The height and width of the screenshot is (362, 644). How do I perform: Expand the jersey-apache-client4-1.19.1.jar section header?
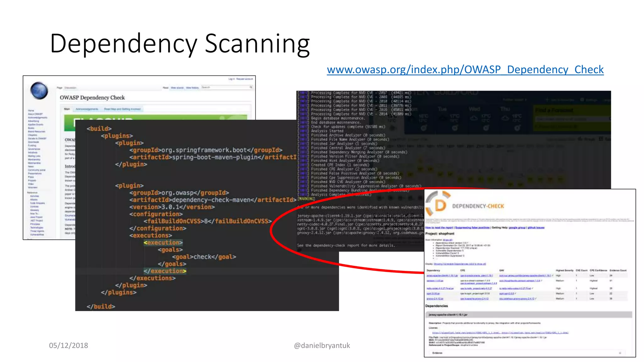529,315
